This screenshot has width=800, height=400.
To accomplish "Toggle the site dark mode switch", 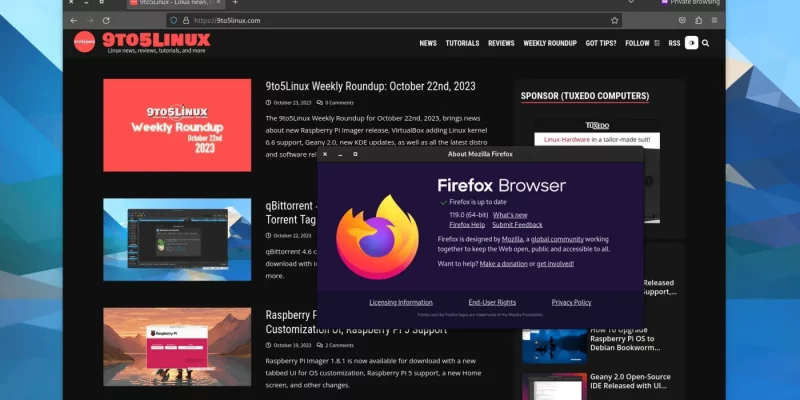I will click(x=691, y=43).
